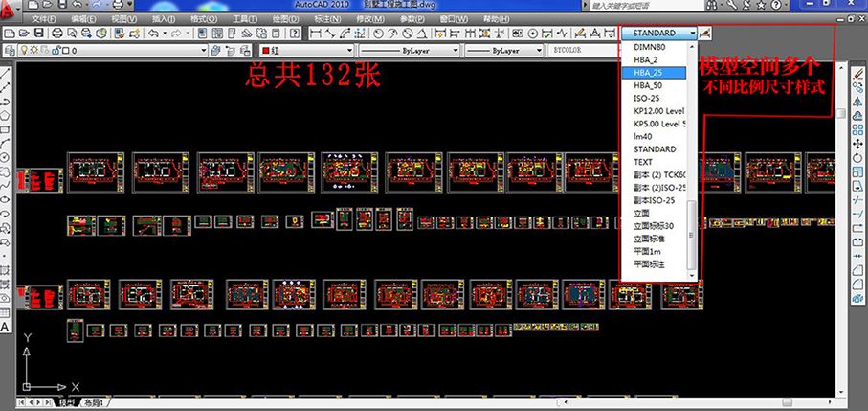Open the 编辑(E) menu
The image size is (868, 411).
(83, 19)
